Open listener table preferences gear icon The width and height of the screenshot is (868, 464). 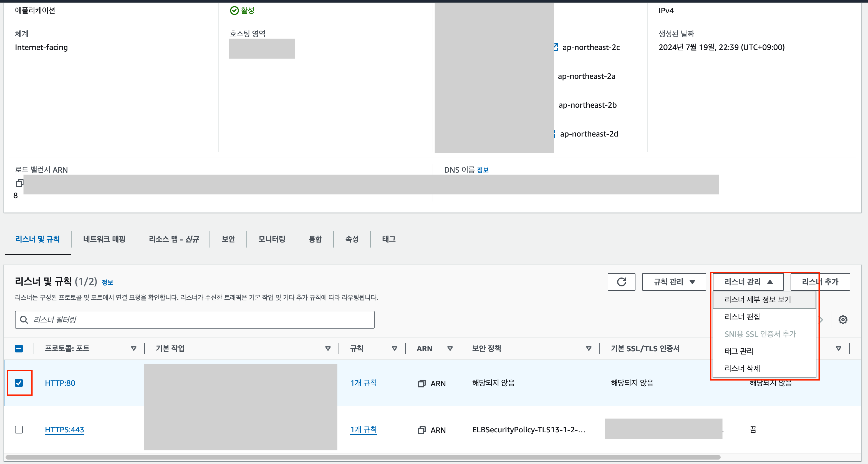point(843,319)
